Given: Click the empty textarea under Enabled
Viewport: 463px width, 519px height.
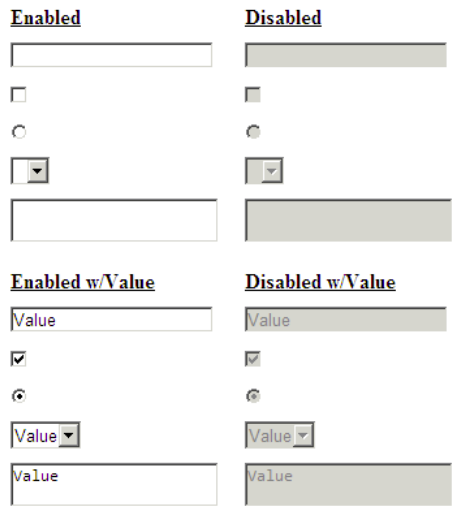Looking at the screenshot, I should [x=114, y=220].
